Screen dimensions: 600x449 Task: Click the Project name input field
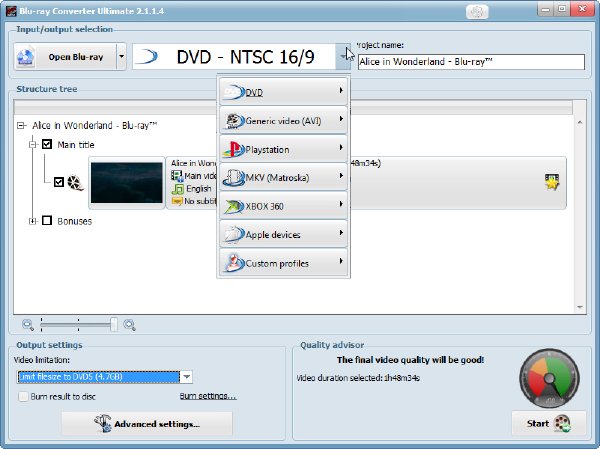pyautogui.click(x=471, y=62)
